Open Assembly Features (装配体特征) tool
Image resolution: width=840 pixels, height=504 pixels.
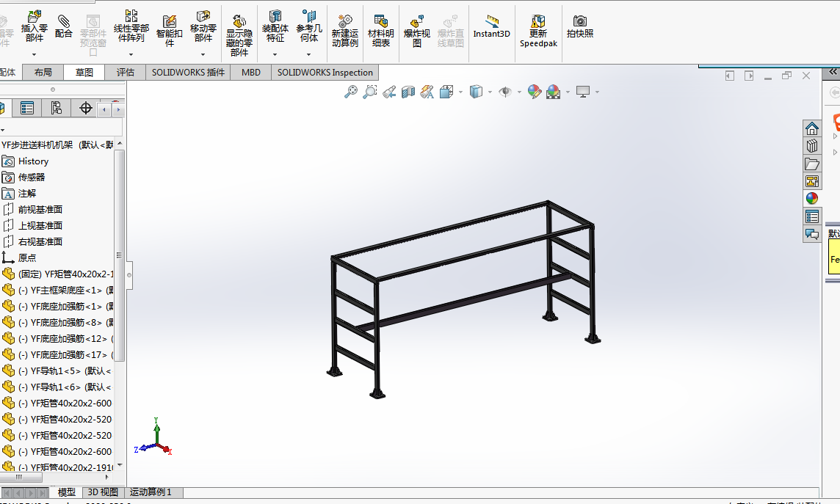click(275, 26)
